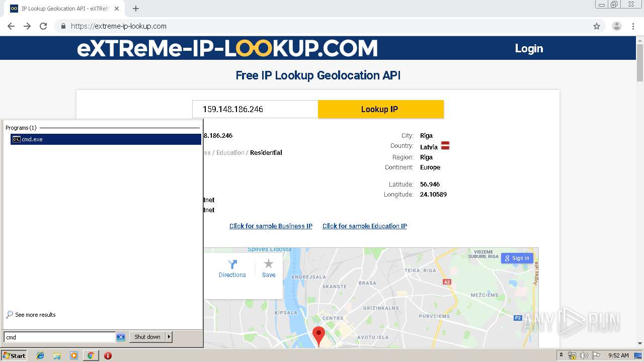Click the IP address input field
Image resolution: width=644 pixels, height=362 pixels.
tap(255, 109)
